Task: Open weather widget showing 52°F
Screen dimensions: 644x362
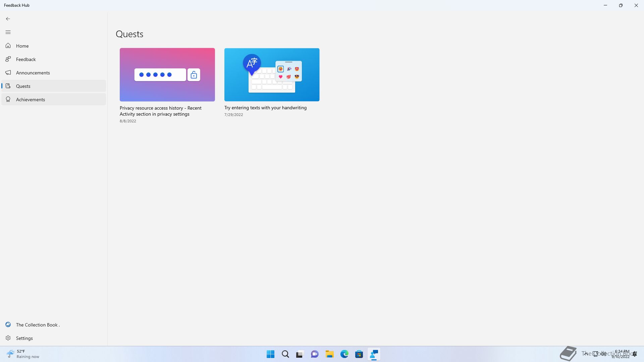Action: coord(23,354)
